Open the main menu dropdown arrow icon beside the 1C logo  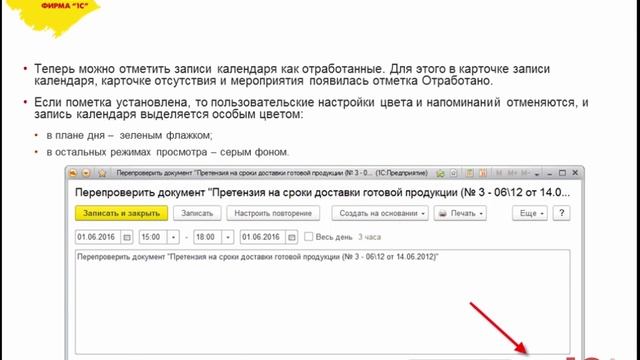86,173
